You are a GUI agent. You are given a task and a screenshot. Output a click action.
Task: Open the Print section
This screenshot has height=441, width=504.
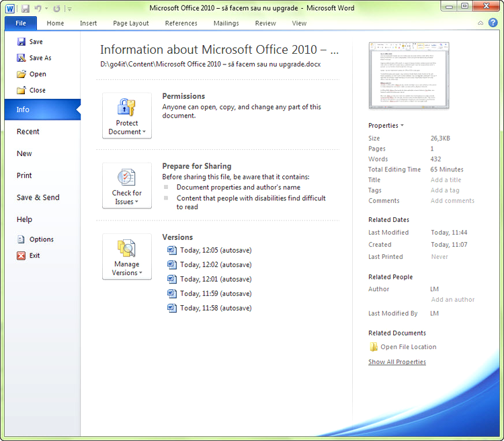pos(24,175)
